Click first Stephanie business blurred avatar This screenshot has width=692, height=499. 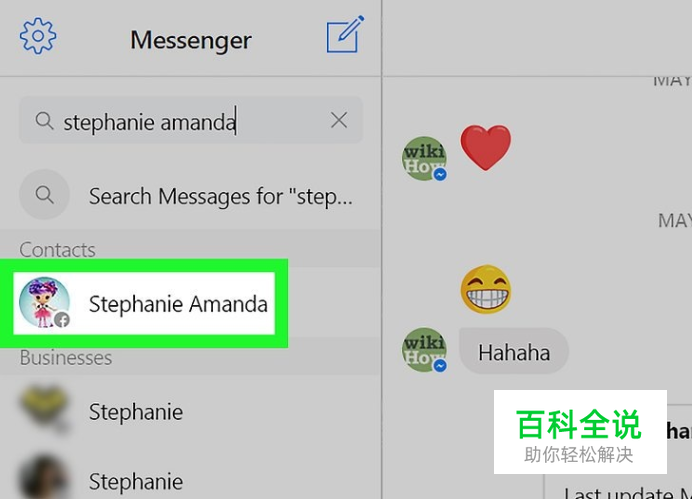44,409
